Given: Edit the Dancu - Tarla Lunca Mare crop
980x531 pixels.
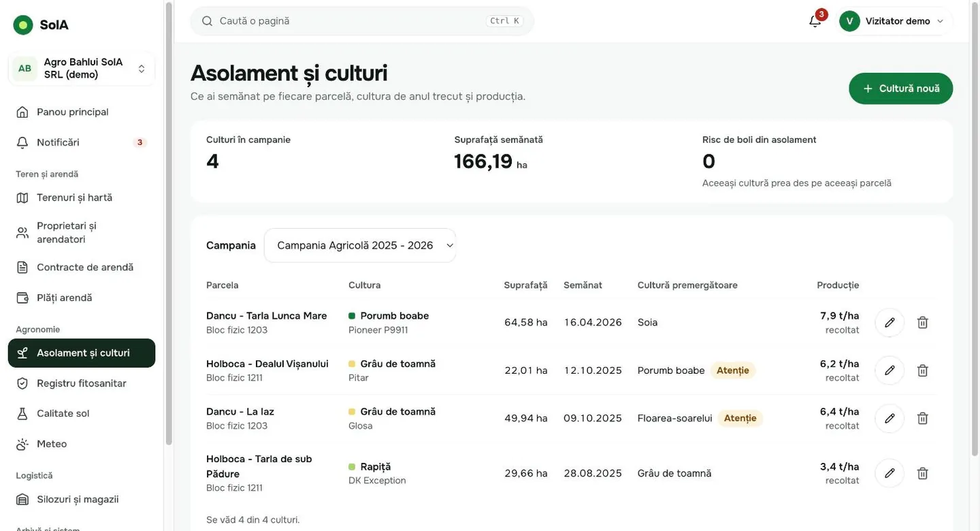Looking at the screenshot, I should (889, 323).
